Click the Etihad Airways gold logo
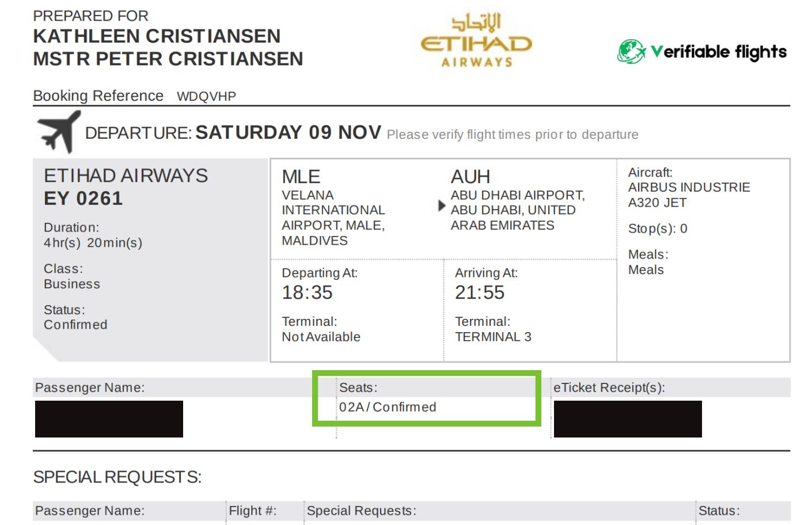 476,41
